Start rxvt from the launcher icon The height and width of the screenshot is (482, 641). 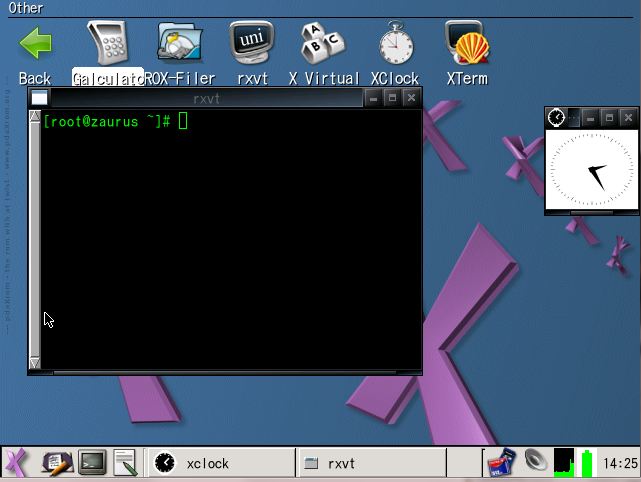(x=251, y=45)
